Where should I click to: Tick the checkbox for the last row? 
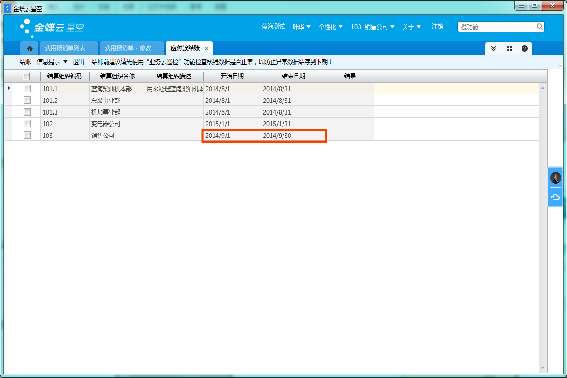coord(27,135)
